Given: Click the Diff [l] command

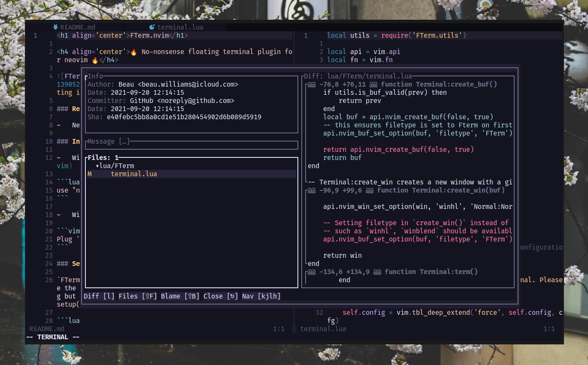Looking at the screenshot, I should [99, 296].
